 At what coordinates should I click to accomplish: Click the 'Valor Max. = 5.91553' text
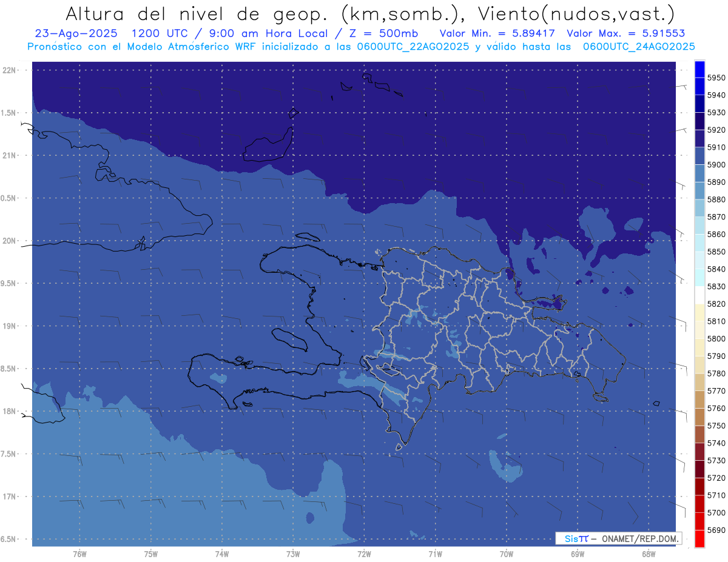pyautogui.click(x=626, y=33)
